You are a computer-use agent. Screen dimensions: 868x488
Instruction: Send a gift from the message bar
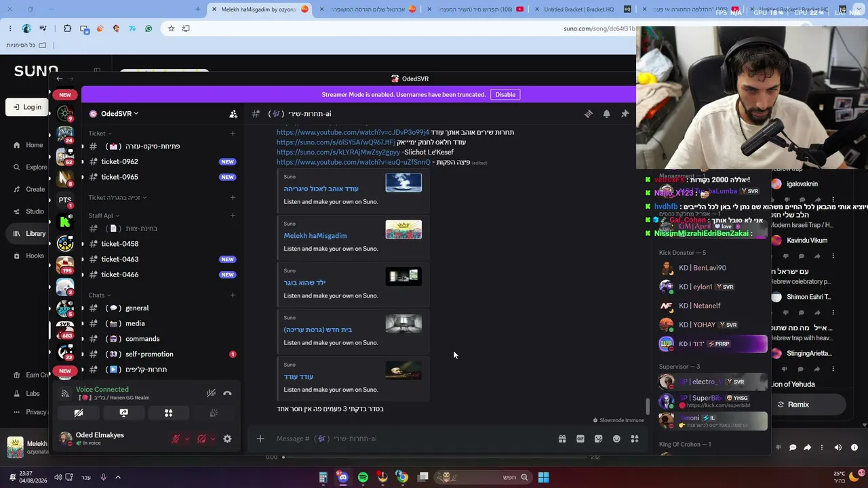(x=562, y=439)
